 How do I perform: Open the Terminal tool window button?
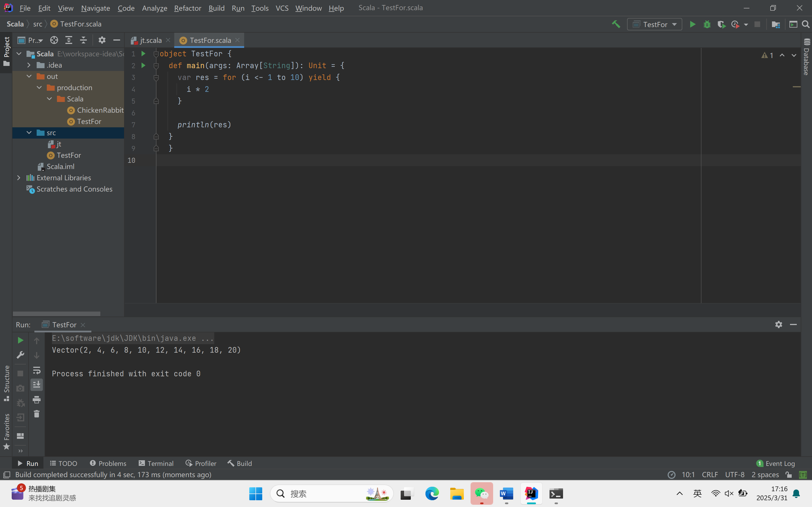(156, 463)
